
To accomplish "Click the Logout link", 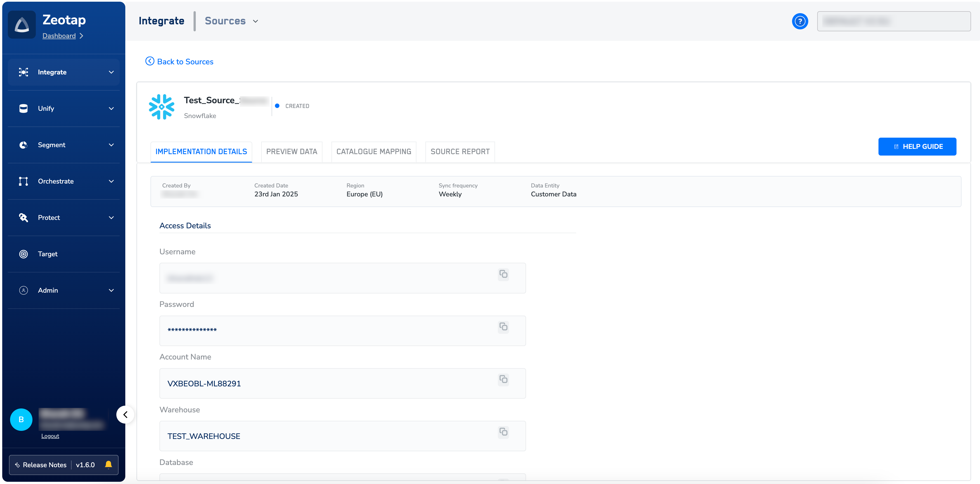I will [50, 436].
